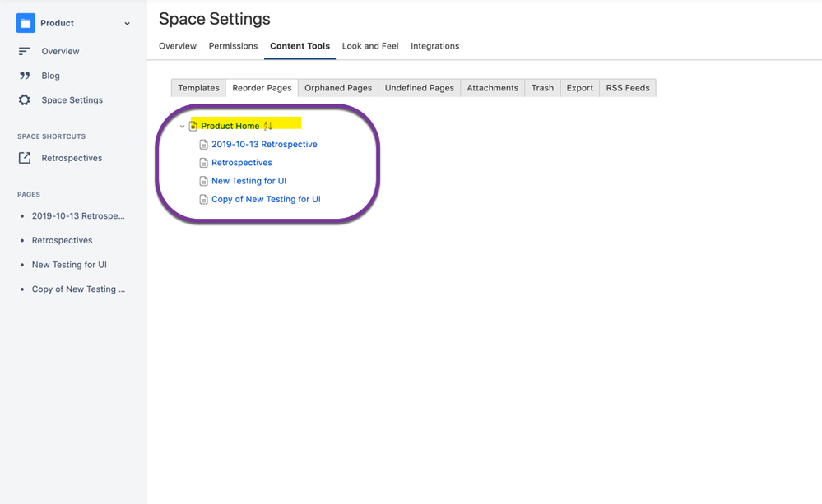822x504 pixels.
Task: Click the Product Home page icon
Action: pos(193,126)
